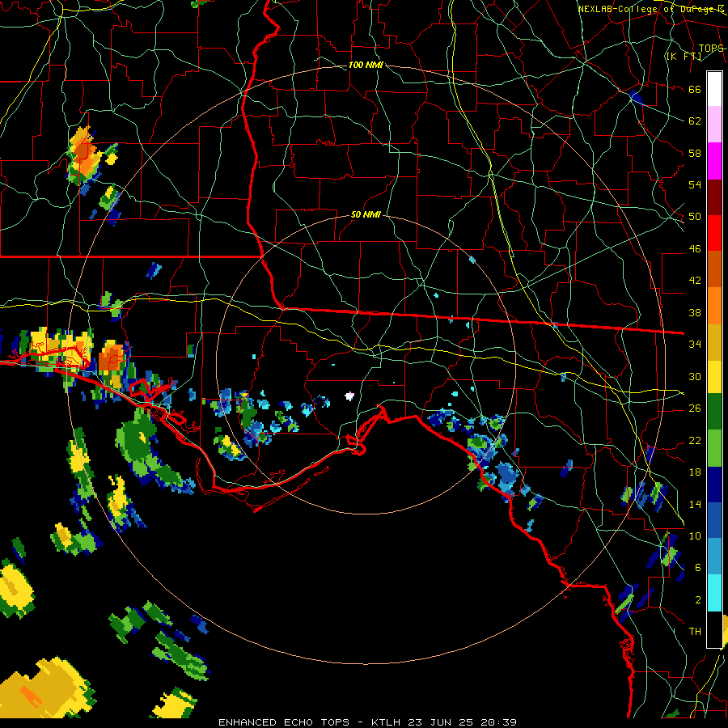Click the legend value 62
Viewport: 728px width, 728px height.
pyautogui.click(x=695, y=121)
